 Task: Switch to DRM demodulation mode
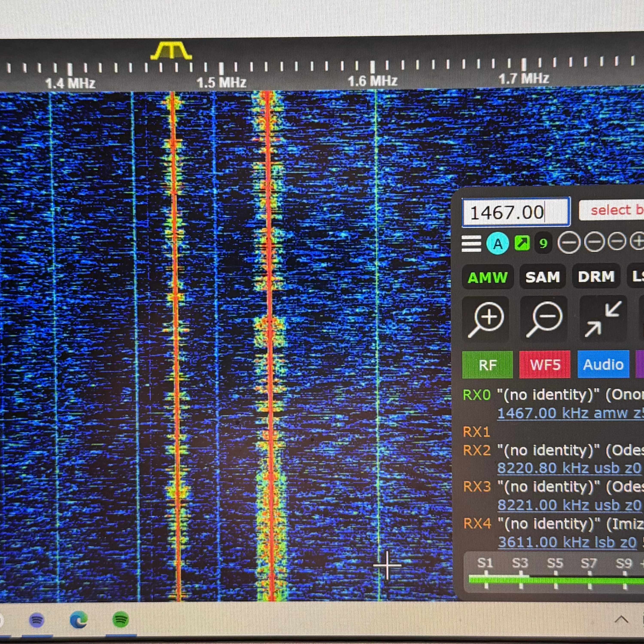coord(596,276)
